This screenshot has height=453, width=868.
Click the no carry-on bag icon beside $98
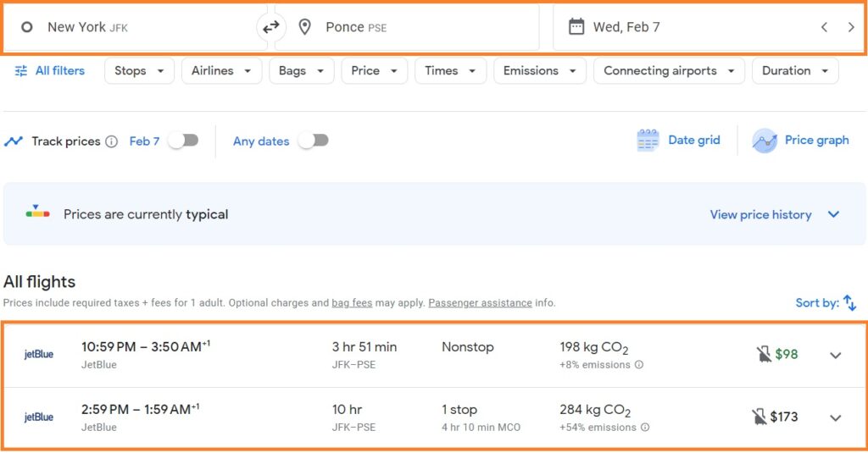[x=764, y=354]
